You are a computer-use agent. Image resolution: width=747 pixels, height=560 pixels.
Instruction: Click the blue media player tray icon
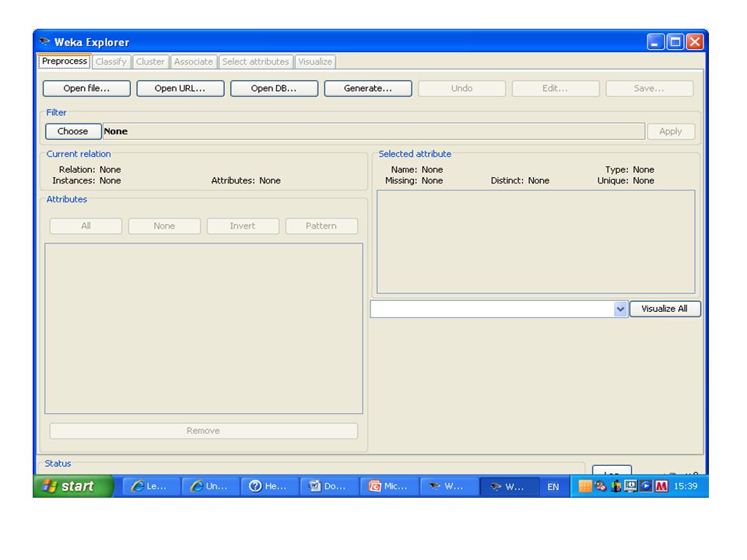[646, 486]
